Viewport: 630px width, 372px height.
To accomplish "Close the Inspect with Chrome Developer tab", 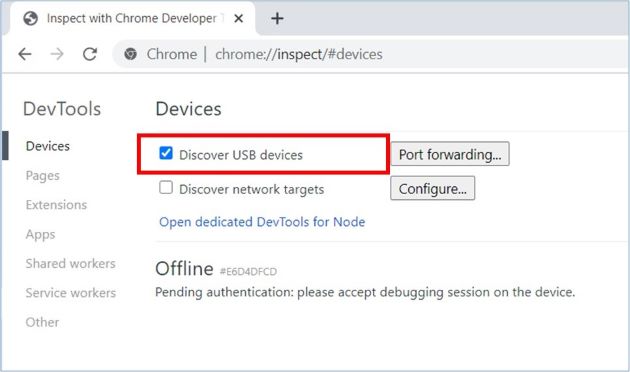I will click(x=238, y=18).
